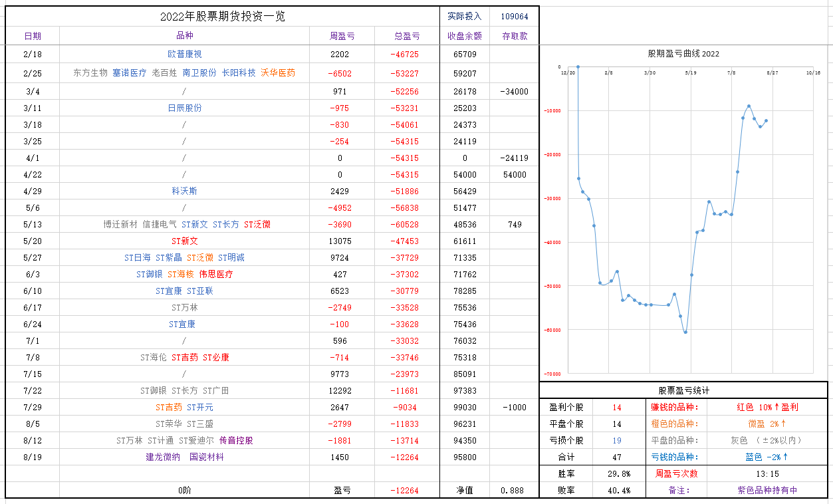Select the 周盈亏 column header
Image resolution: width=833 pixels, height=504 pixels.
[x=342, y=37]
